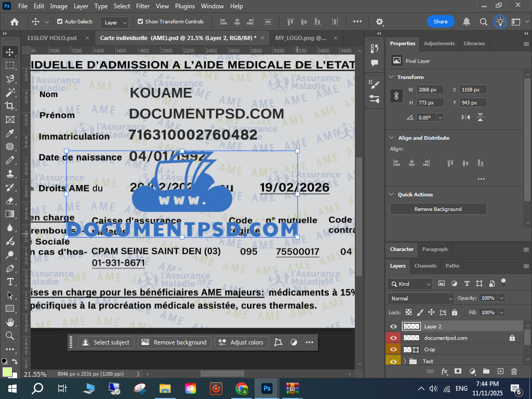Screen dimensions: 532x399
Task: Expand the Text layer group
Action: 405,361
